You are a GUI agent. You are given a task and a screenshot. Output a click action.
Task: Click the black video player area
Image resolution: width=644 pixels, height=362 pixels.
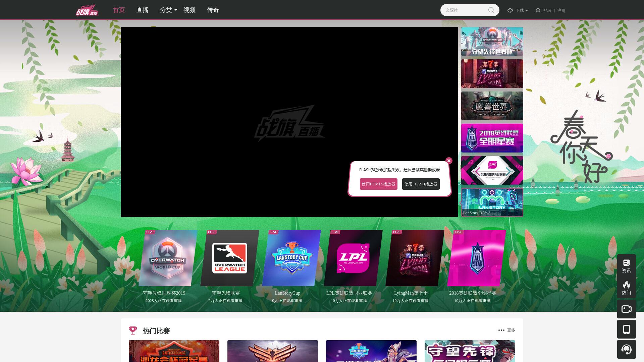click(x=289, y=122)
